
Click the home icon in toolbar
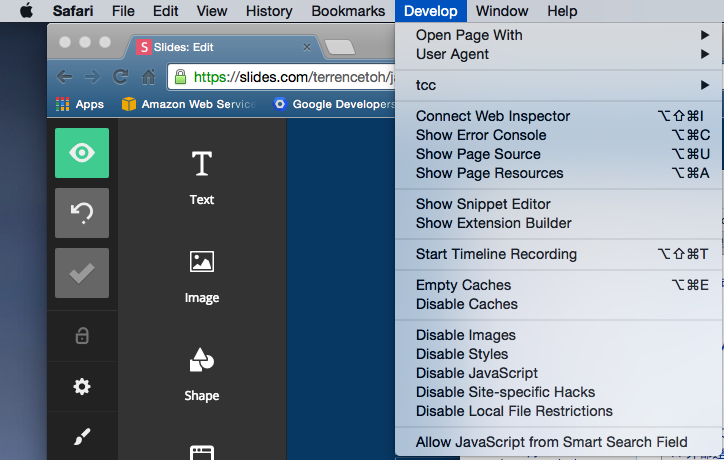[148, 77]
